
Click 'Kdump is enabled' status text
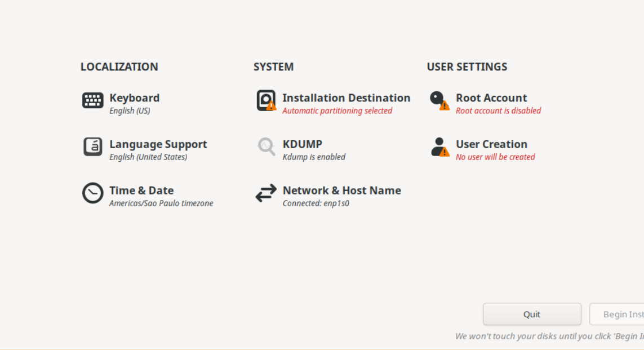tap(314, 157)
